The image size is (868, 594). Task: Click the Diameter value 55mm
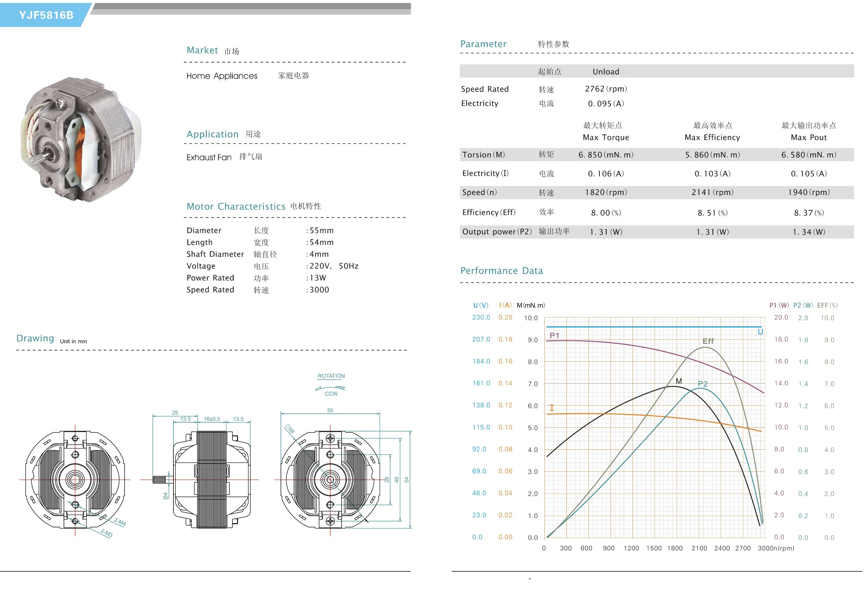click(322, 230)
